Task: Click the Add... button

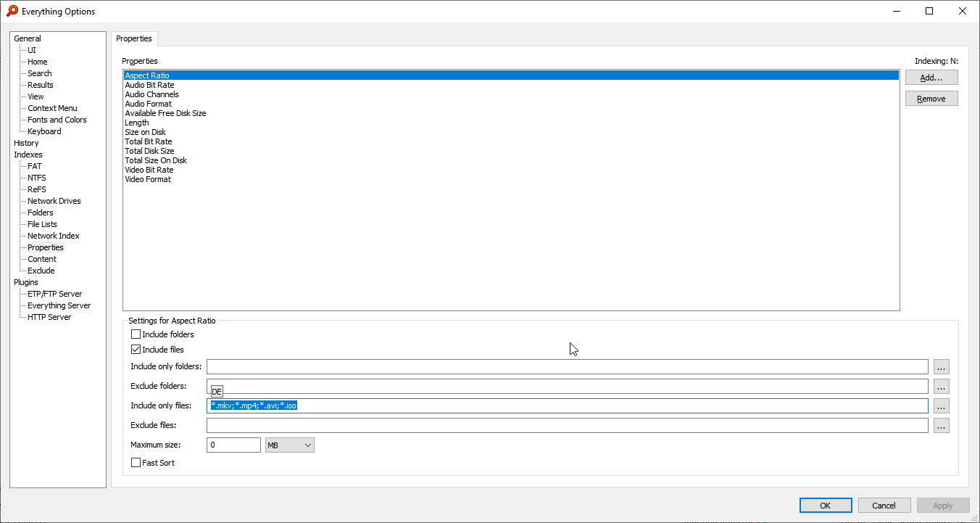Action: [x=931, y=78]
